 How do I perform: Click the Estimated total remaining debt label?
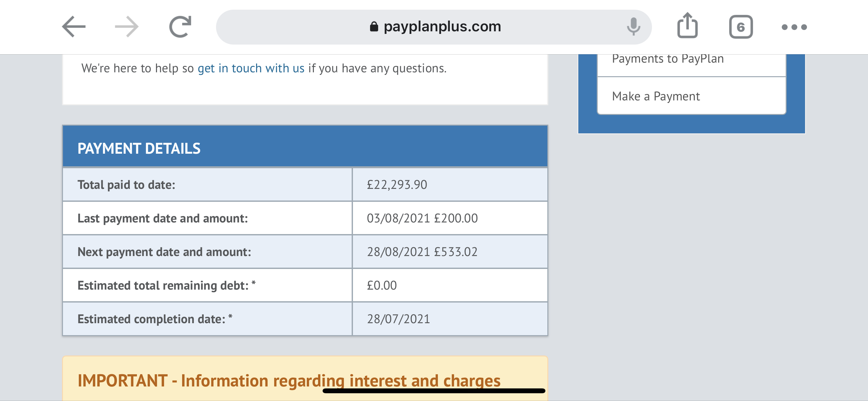pyautogui.click(x=166, y=285)
